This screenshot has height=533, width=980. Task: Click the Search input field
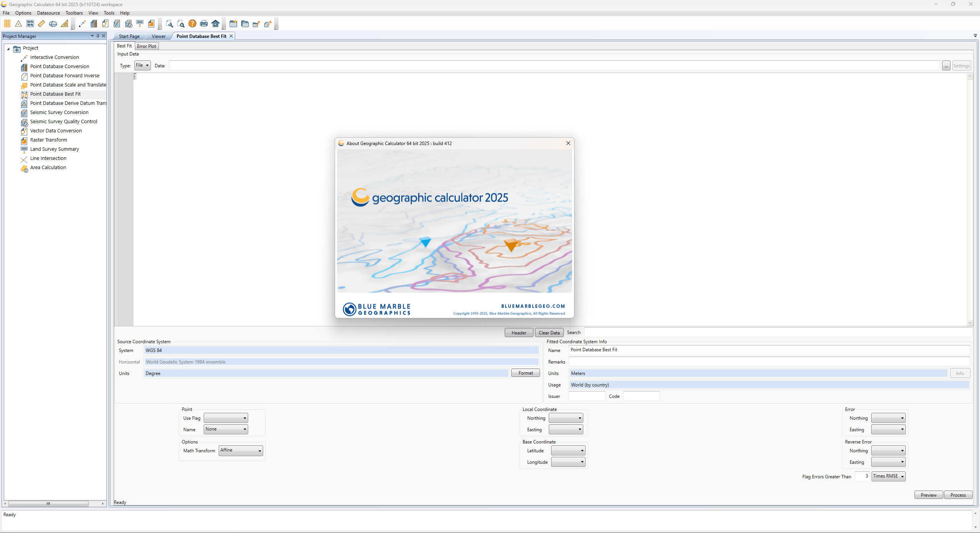[x=778, y=333]
